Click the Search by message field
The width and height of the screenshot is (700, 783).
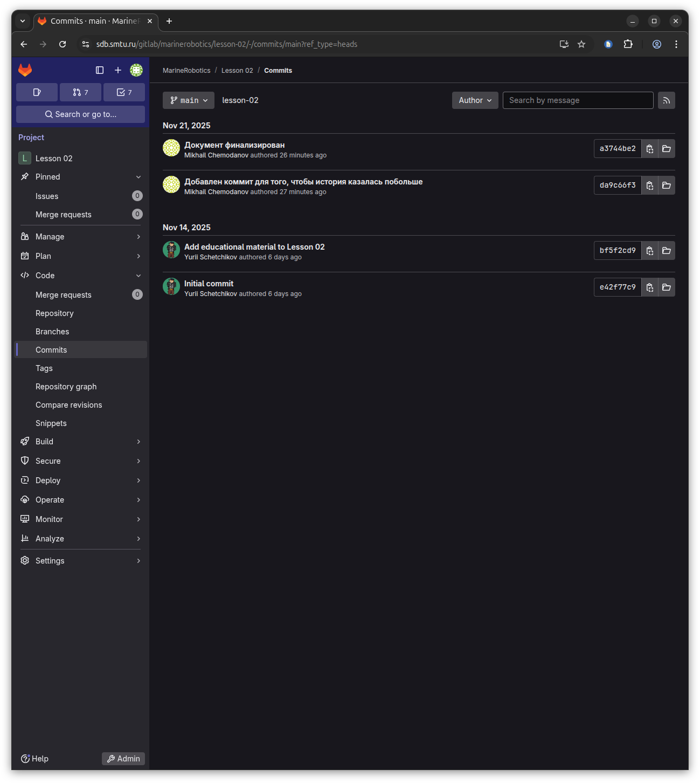coord(577,100)
